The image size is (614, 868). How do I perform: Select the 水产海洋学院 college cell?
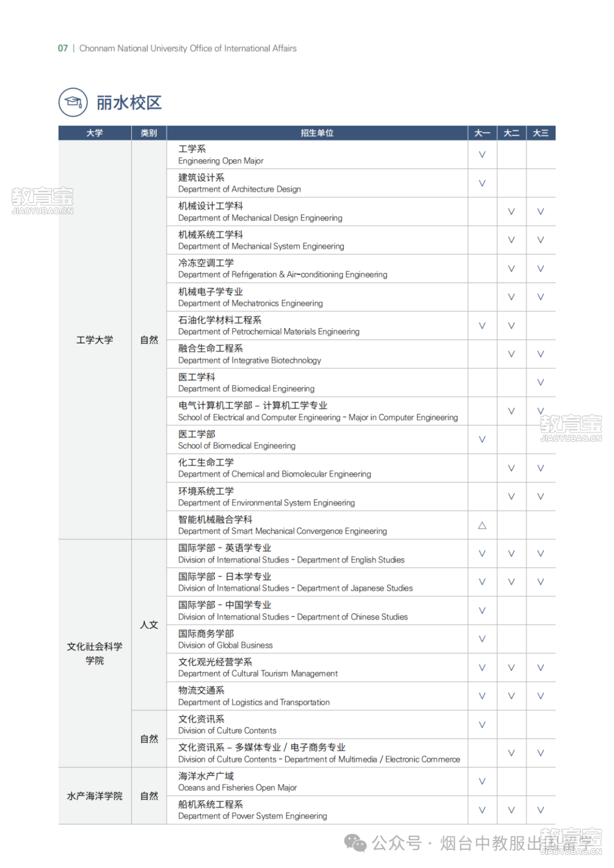95,796
